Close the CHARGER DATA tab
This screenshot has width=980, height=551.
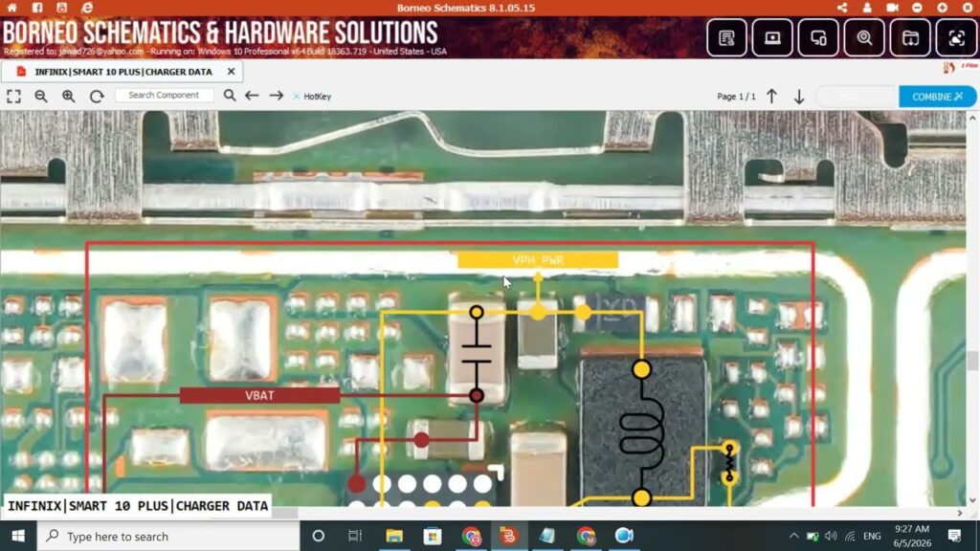click(232, 71)
